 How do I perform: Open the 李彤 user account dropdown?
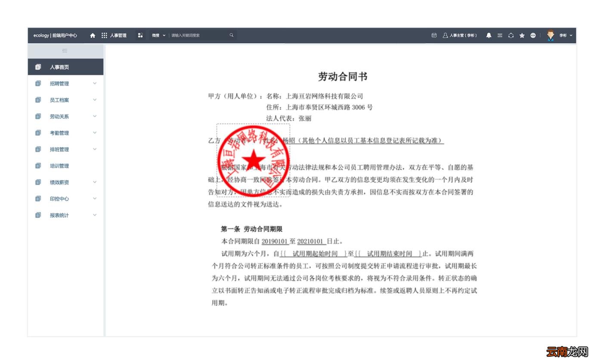(566, 35)
